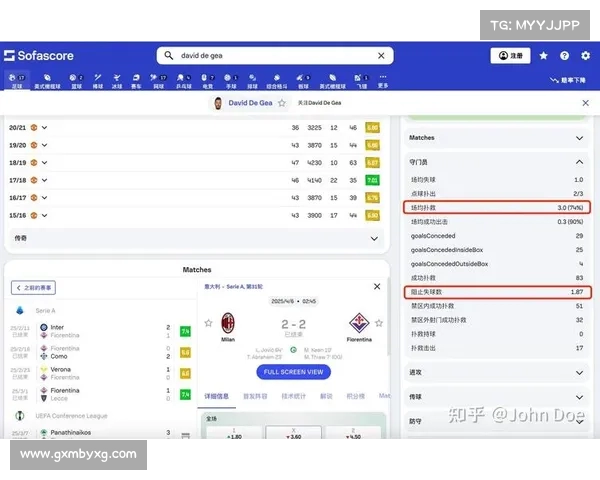Screen dimensions: 600x480
Task: Click the search magnifier icon
Action: [x=169, y=56]
